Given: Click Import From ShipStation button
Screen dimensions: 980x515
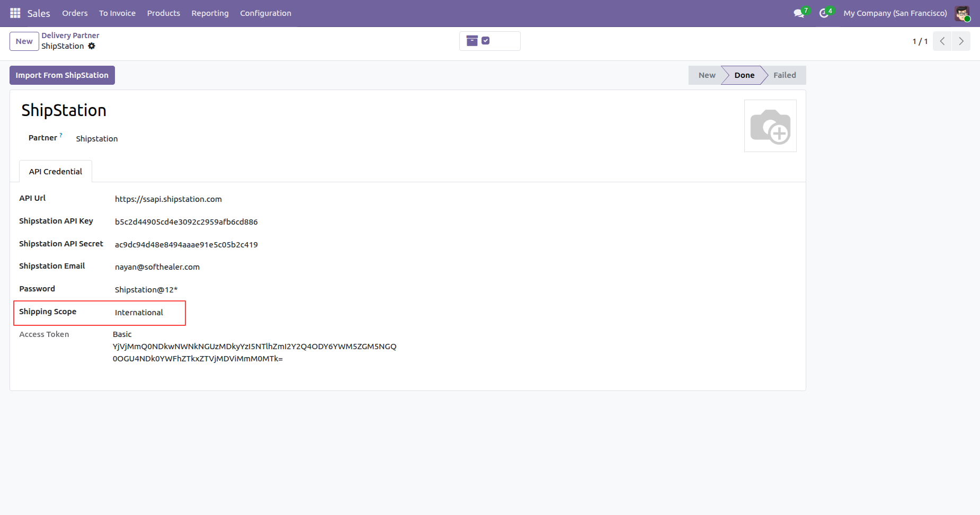Looking at the screenshot, I should 62,75.
